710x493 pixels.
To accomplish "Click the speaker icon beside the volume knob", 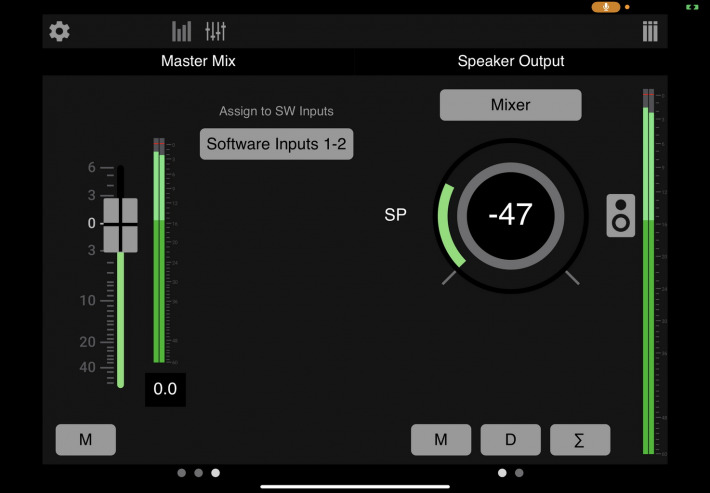I will coord(620,216).
